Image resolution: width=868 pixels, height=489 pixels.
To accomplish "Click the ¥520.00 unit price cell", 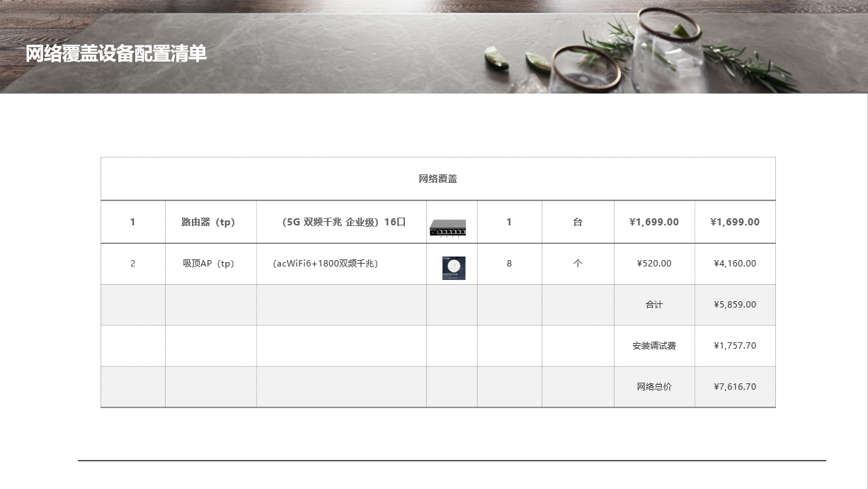I will (654, 264).
